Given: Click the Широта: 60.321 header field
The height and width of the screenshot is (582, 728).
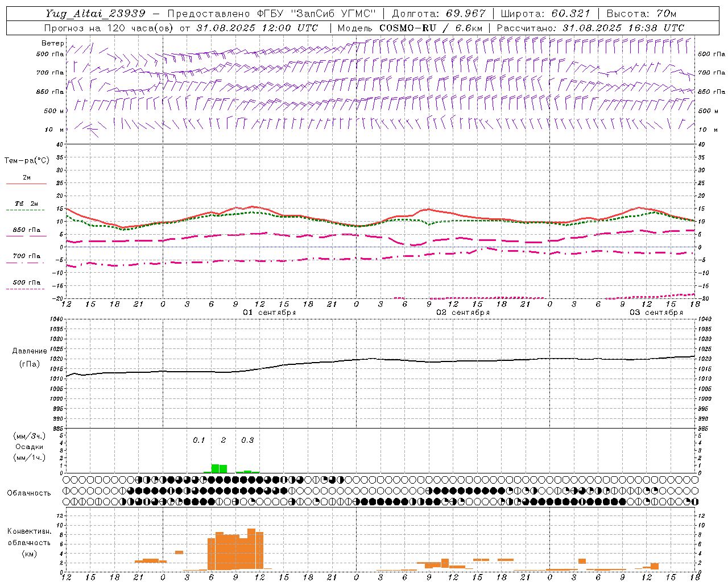Looking at the screenshot, I should tap(545, 14).
